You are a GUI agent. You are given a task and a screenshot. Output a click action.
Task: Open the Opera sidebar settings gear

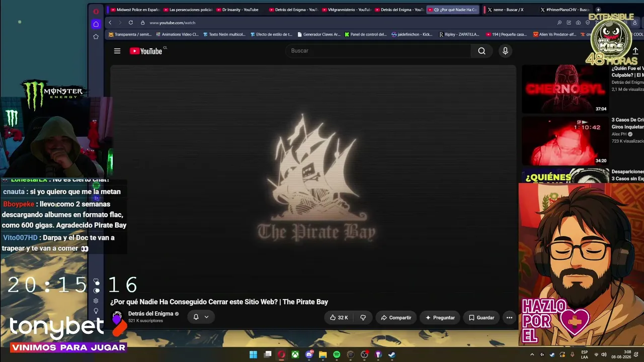point(96,301)
